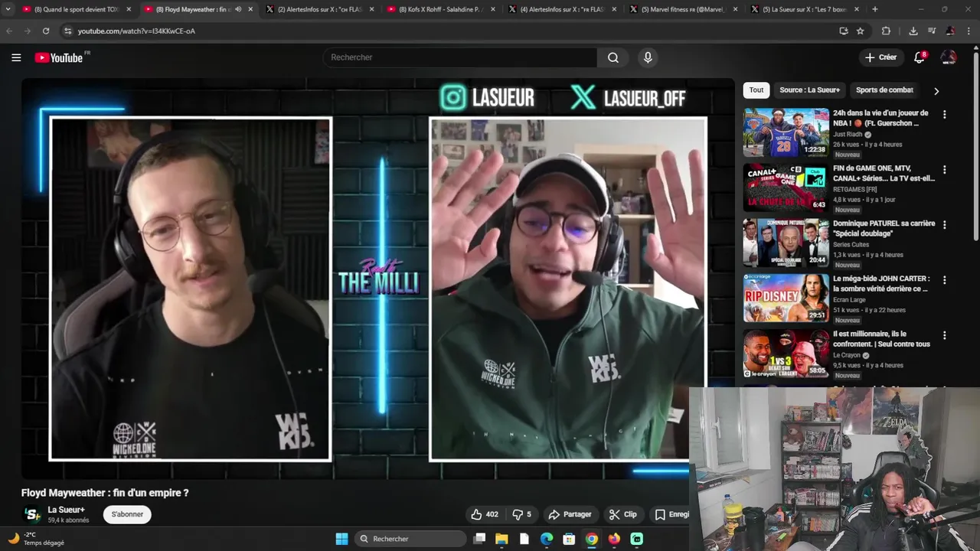Viewport: 980px width, 551px height.
Task: Reload the page
Action: point(46,31)
